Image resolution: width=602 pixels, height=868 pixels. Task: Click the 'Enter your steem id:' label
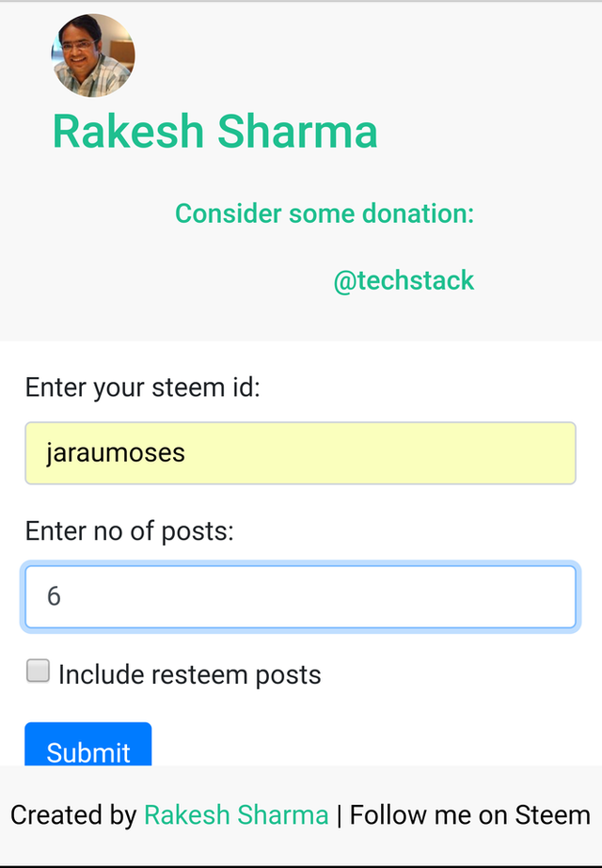coord(142,387)
